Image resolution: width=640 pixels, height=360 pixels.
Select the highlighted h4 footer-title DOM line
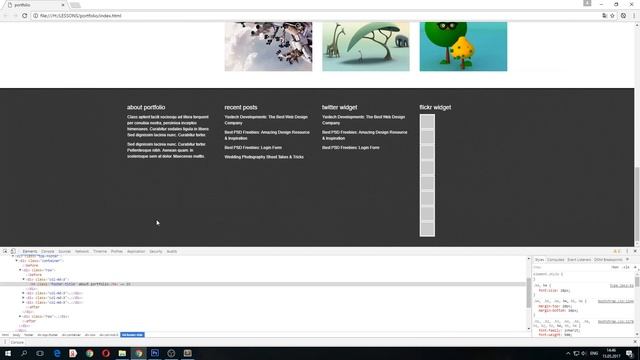coord(263,284)
